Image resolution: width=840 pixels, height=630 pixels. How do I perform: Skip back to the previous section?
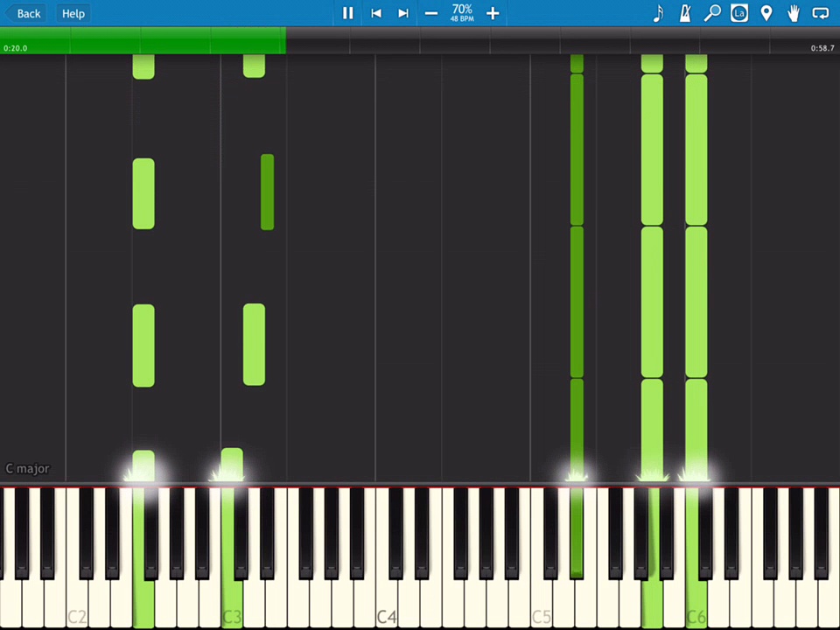click(376, 13)
